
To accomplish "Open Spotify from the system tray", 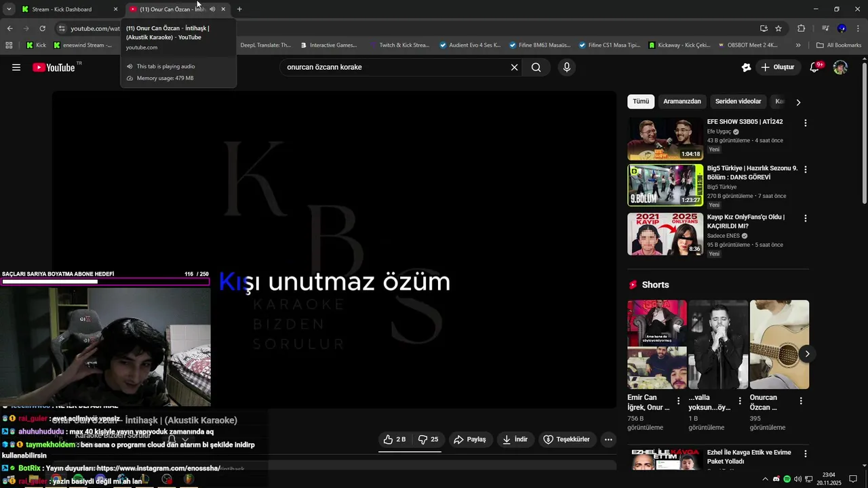I will [x=787, y=479].
